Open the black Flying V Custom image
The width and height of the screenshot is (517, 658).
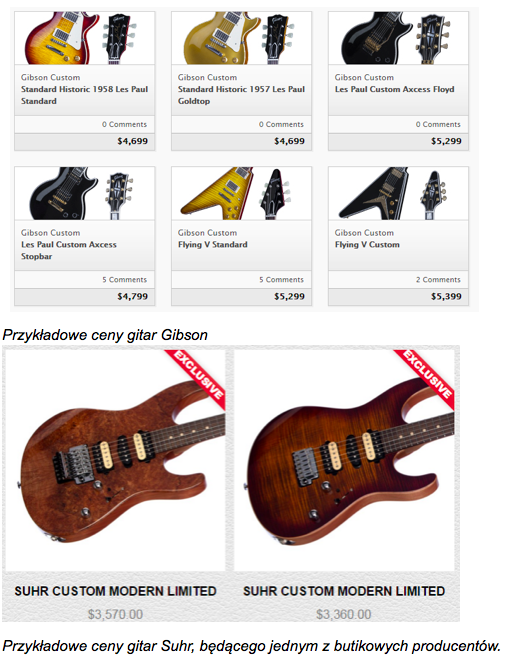[x=398, y=193]
